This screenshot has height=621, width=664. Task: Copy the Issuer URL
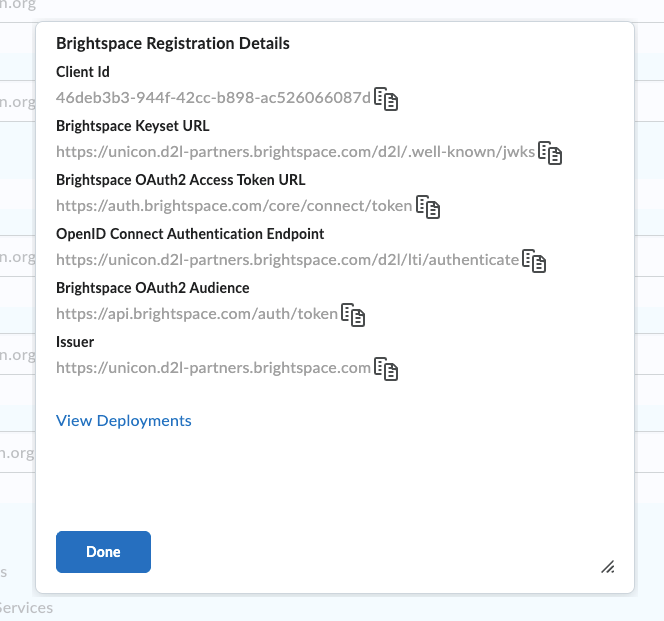click(386, 369)
